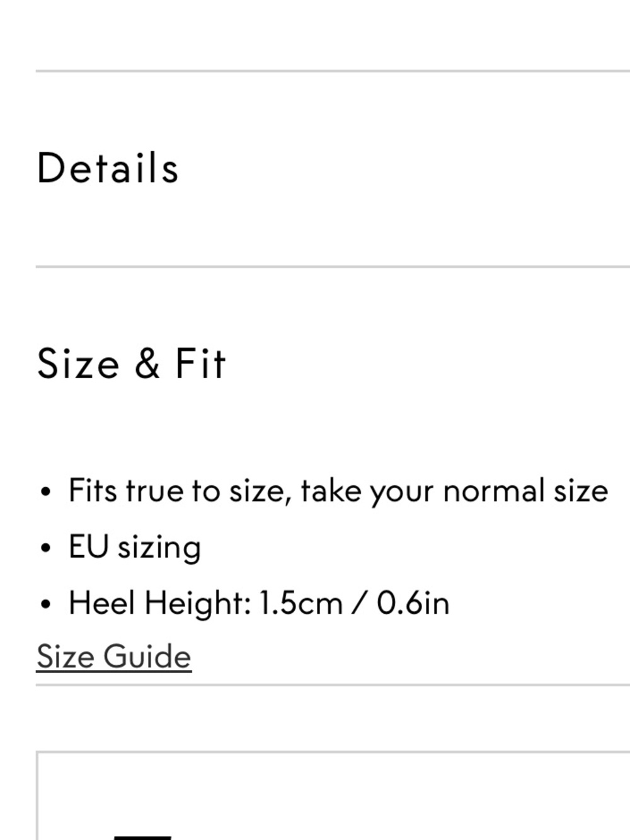
Task: Click the 'Heel Height: 1.5cm / 0.6in' line
Action: 259,603
